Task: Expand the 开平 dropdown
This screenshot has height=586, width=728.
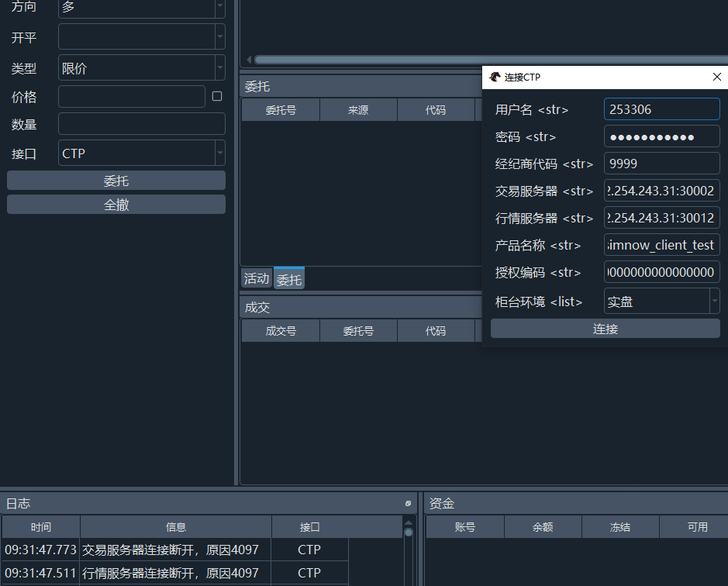Action: (219, 36)
